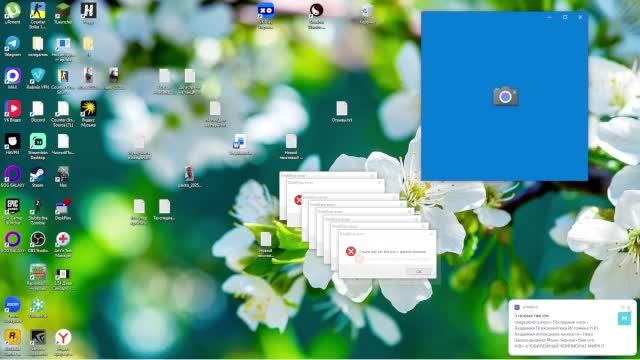Select the Discord shortcut icon
Viewport: 640px width, 360px height.
pos(38,109)
